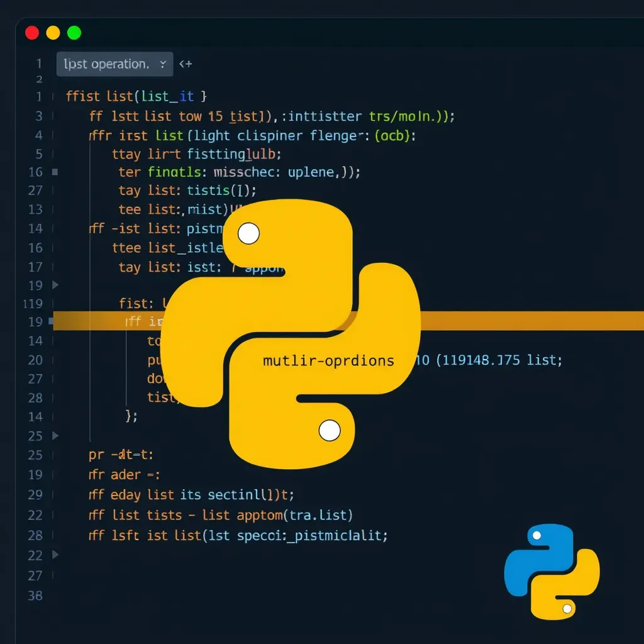Click the closing '};' brace line
Image resolution: width=644 pixels, height=644 pixels.
(131, 416)
